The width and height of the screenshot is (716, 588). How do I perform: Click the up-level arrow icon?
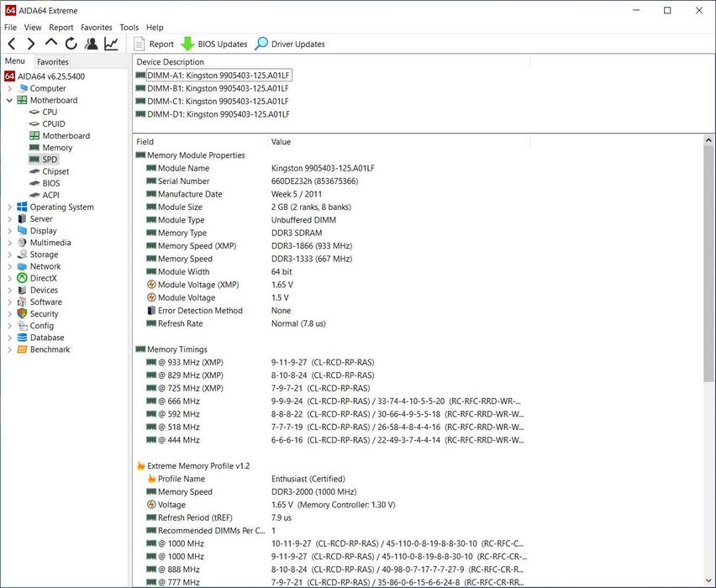pos(51,43)
